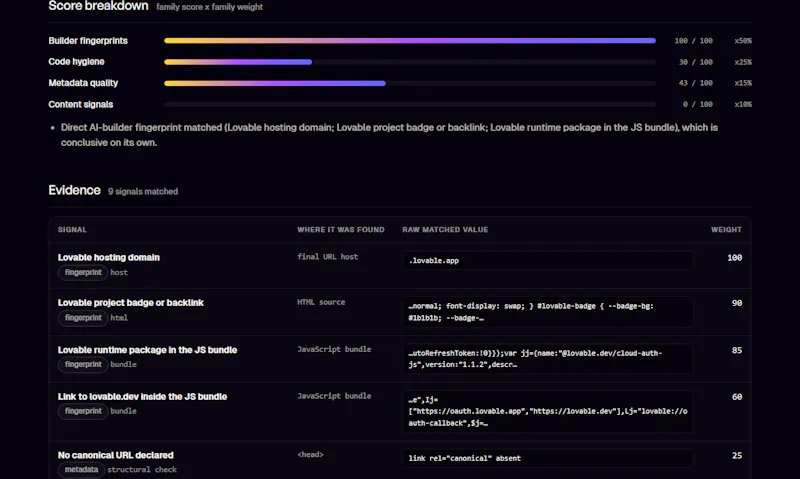Click the '30 / 100' score value
The height and width of the screenshot is (479, 800).
[695, 62]
